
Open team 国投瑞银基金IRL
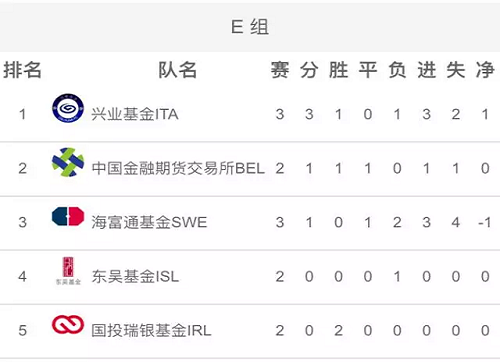coord(151,330)
